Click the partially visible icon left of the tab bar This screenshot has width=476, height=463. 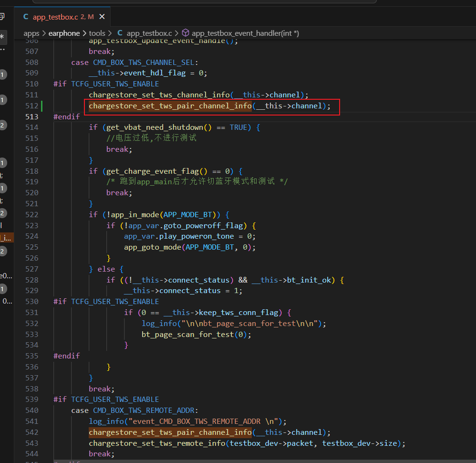click(x=2, y=16)
